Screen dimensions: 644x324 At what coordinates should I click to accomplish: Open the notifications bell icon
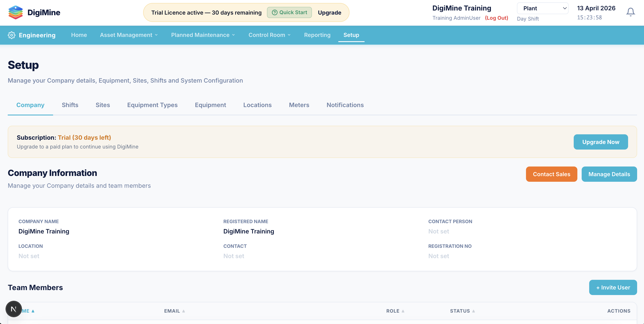(x=630, y=12)
